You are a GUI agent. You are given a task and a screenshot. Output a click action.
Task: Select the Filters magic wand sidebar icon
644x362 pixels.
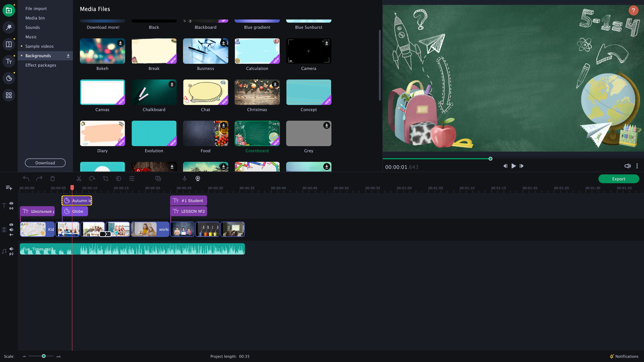9,27
